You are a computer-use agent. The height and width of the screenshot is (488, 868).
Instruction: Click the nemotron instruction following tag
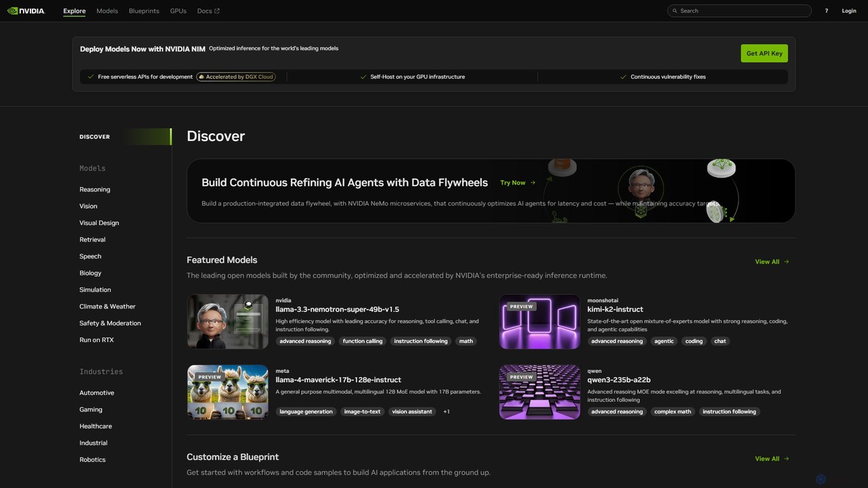[x=420, y=341]
